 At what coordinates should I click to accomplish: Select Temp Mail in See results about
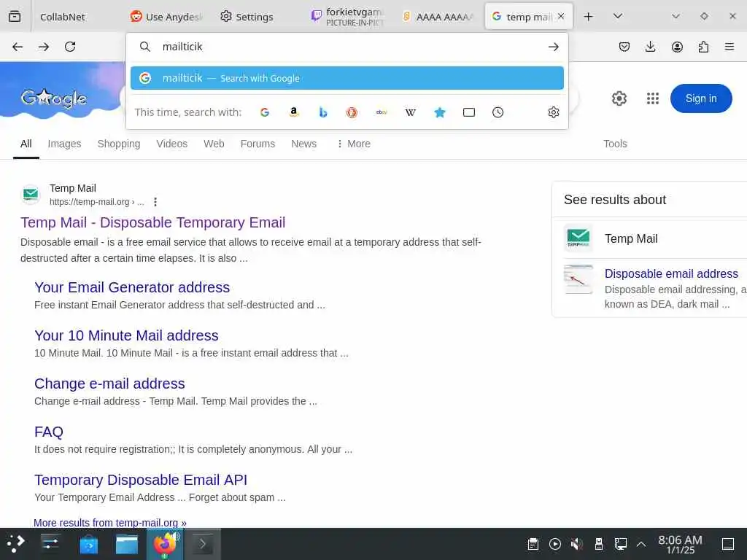click(631, 238)
